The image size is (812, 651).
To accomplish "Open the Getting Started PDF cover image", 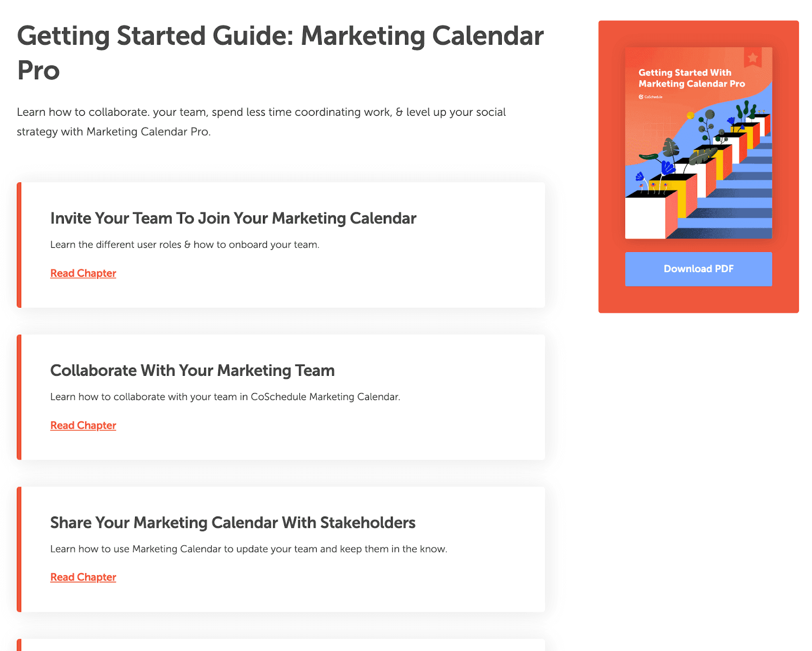I will tap(698, 143).
